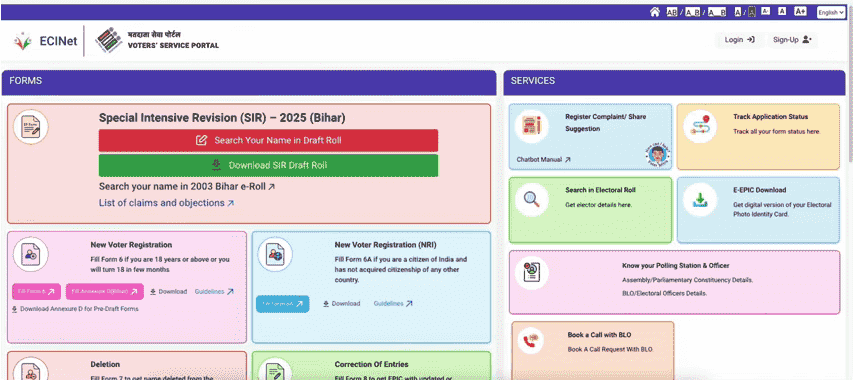Click the Deletion heading
This screenshot has width=853, height=380.
[x=105, y=364]
